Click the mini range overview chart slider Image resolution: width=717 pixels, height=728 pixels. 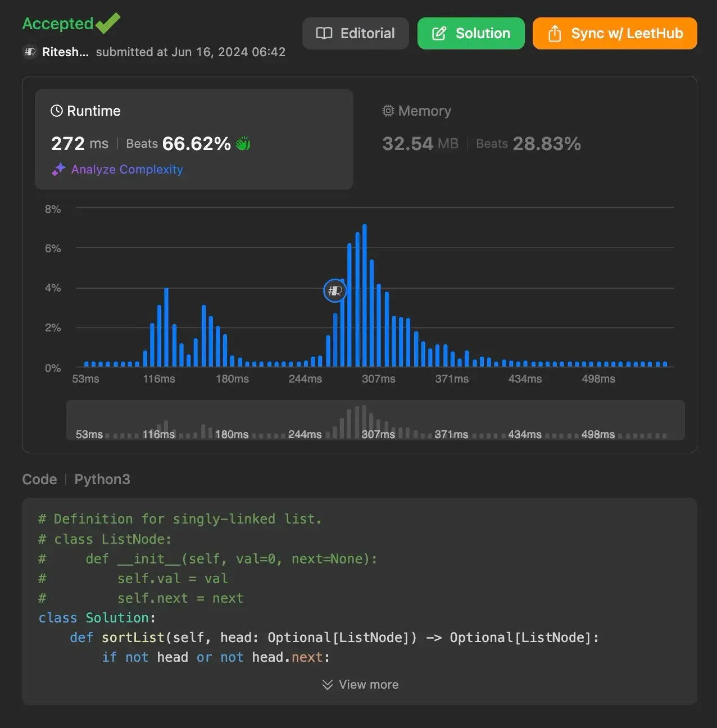[x=375, y=420]
